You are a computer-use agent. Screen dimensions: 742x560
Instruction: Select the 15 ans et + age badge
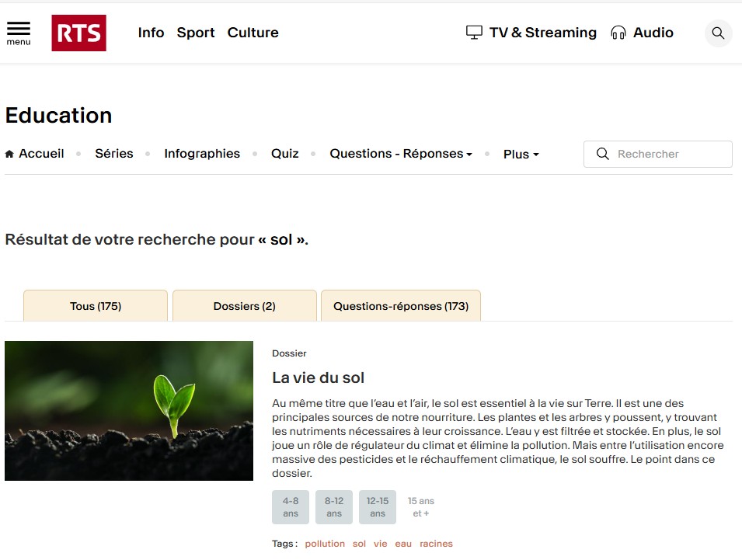point(421,507)
